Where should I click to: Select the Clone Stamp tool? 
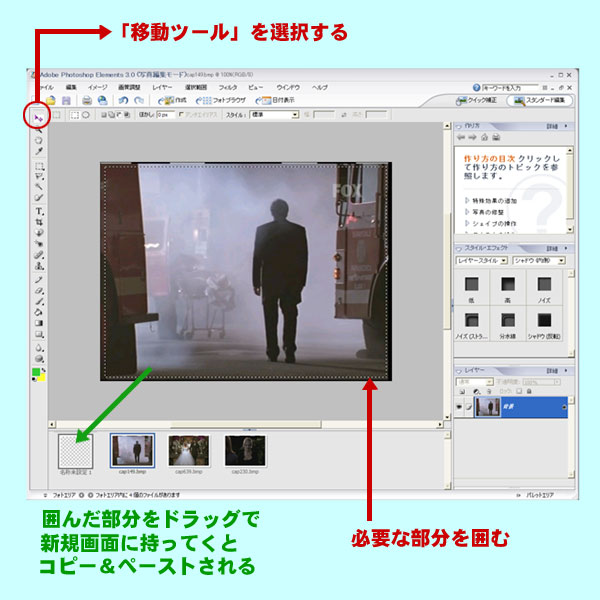[x=39, y=266]
